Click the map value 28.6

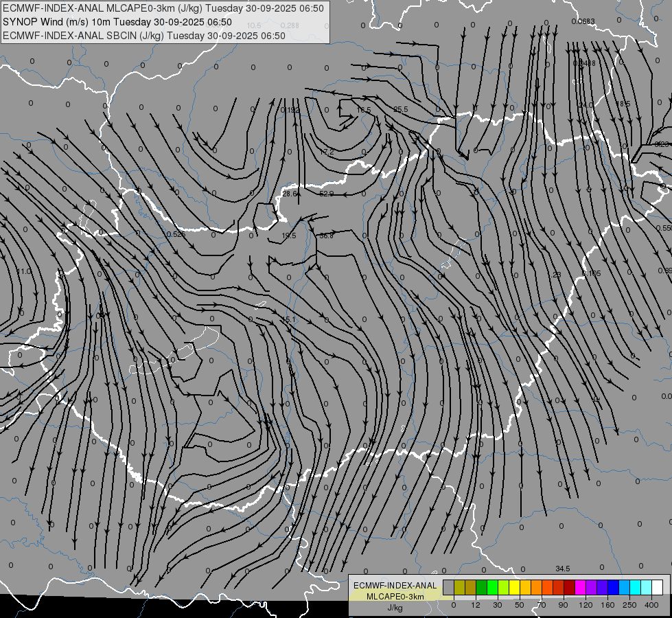290,194
